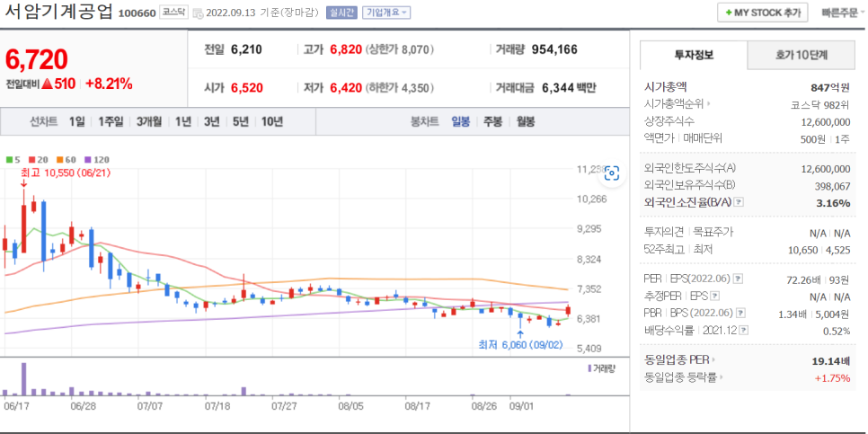
Task: Select the 3년 line chart period
Action: [x=211, y=122]
